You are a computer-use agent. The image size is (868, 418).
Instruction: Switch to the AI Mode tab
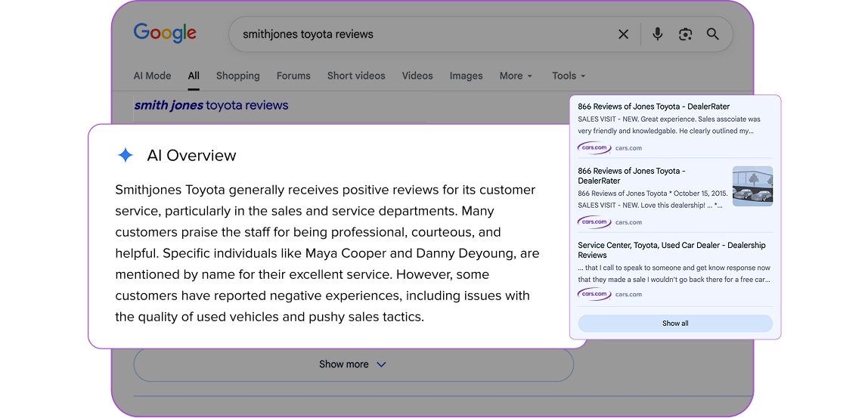tap(152, 76)
